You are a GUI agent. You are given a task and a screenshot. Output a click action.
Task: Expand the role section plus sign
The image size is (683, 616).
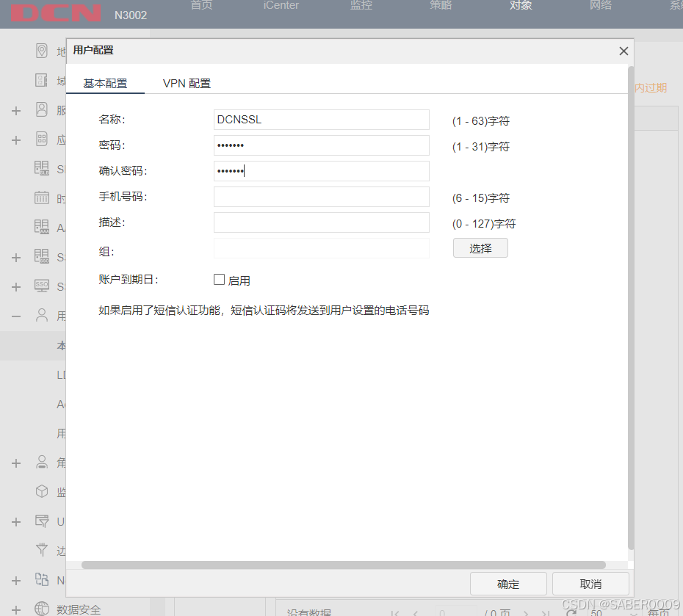pos(16,463)
